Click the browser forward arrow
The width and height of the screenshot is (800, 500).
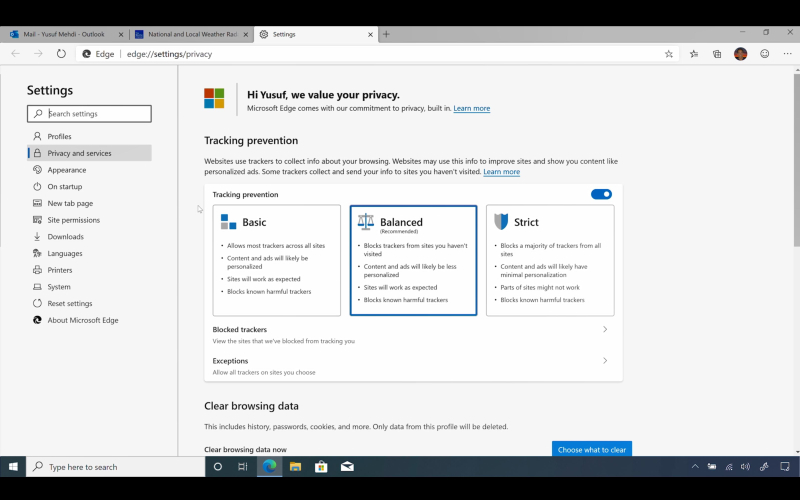(38, 54)
